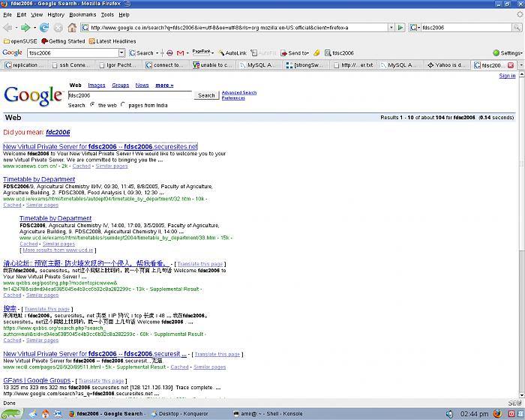
Task: Open the forward history dropdown arrow
Action: click(x=34, y=28)
